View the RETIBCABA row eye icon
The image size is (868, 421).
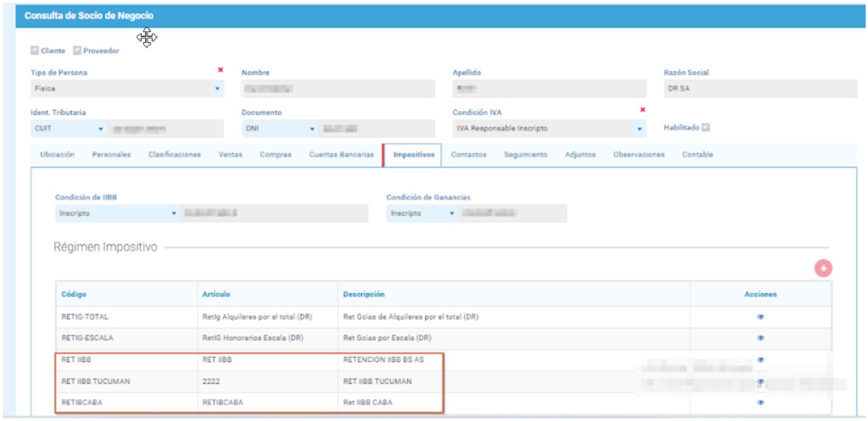pyautogui.click(x=761, y=403)
